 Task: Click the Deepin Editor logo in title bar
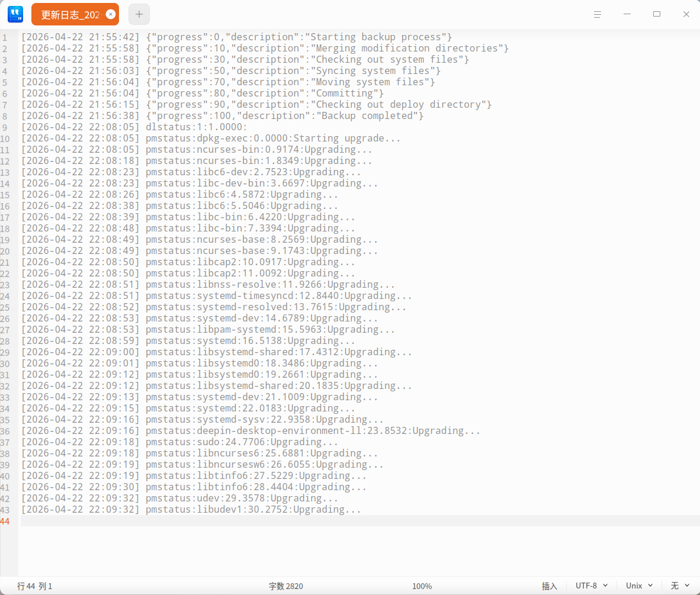click(x=15, y=14)
